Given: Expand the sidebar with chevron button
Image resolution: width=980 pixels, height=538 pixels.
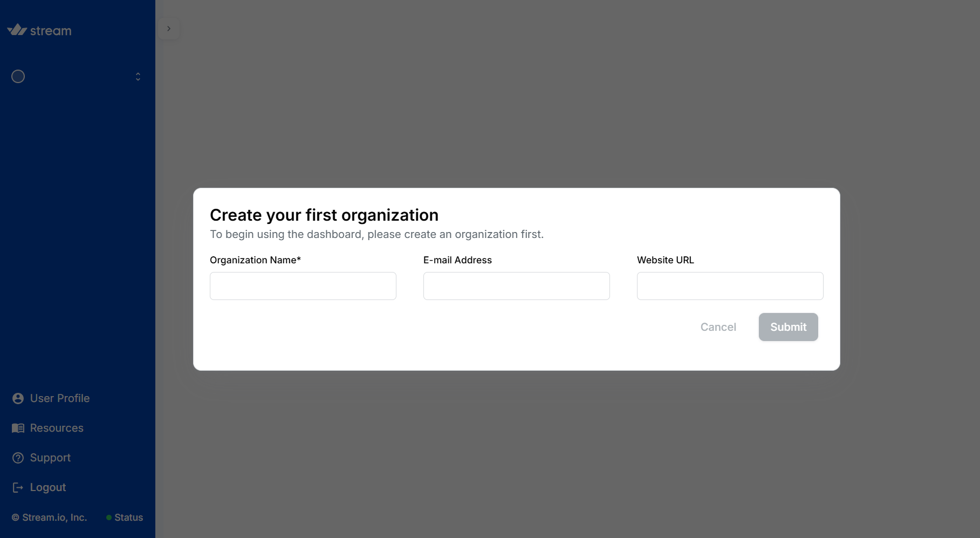Looking at the screenshot, I should tap(169, 29).
